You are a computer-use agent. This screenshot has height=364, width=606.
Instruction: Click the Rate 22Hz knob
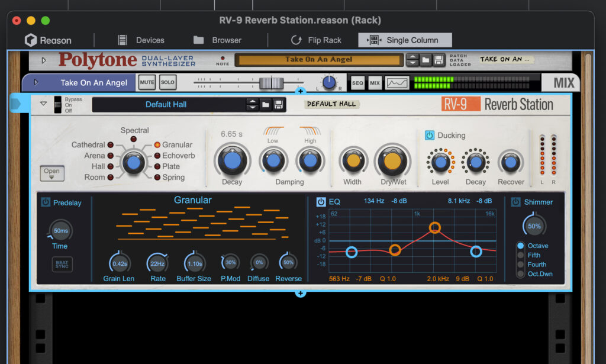tap(157, 263)
